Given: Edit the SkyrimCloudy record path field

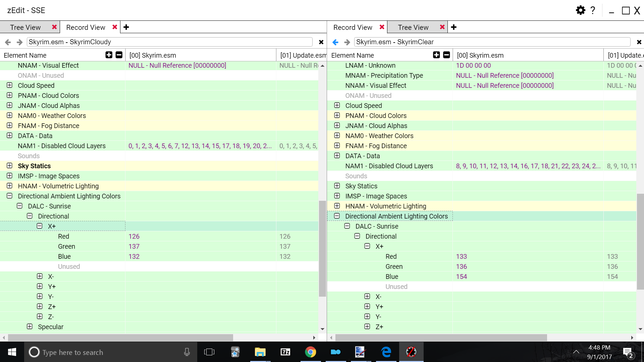Looking at the screenshot, I should tap(169, 42).
